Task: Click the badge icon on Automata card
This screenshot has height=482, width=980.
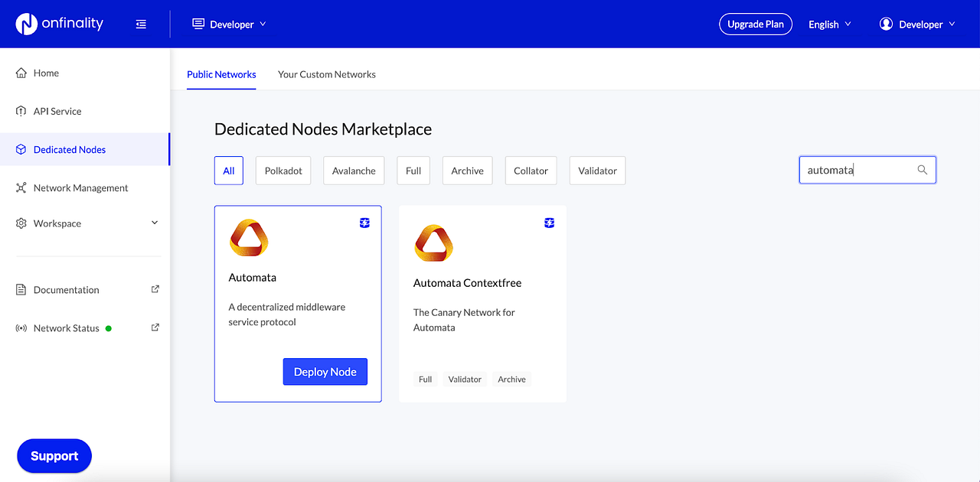Action: click(364, 223)
